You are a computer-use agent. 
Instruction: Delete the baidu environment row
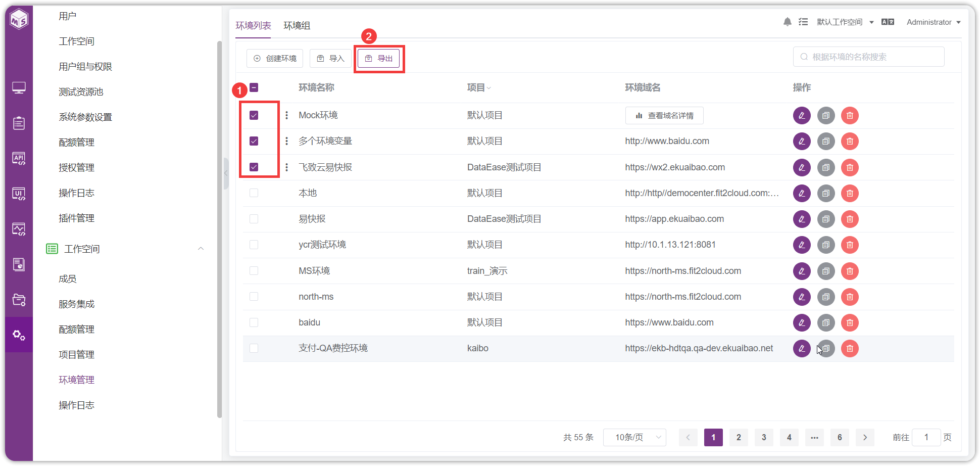point(850,322)
